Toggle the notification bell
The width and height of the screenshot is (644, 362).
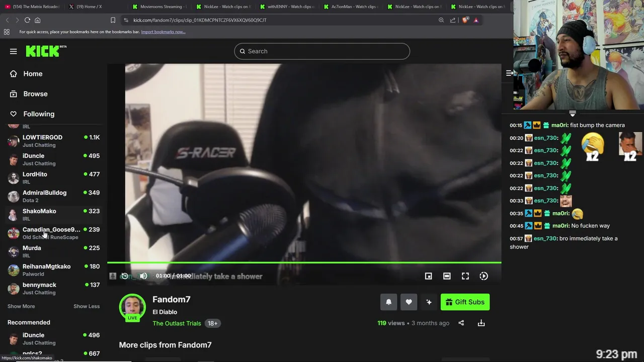pos(388,302)
